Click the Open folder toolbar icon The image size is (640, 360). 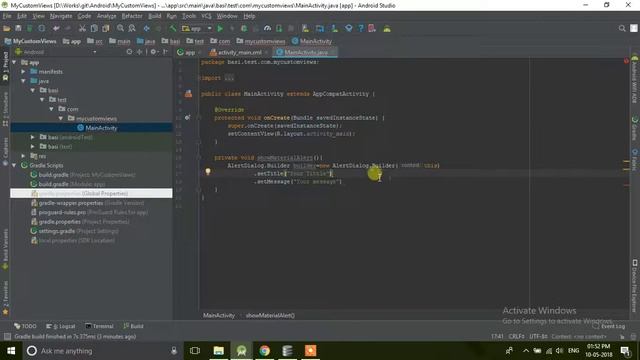click(x=7, y=29)
